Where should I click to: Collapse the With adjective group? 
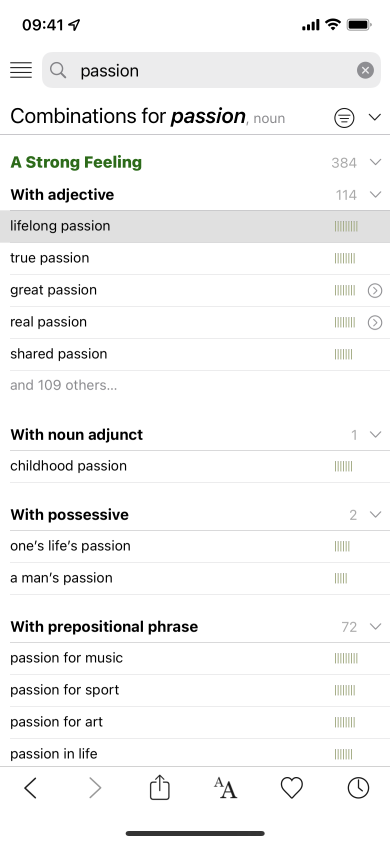(375, 194)
